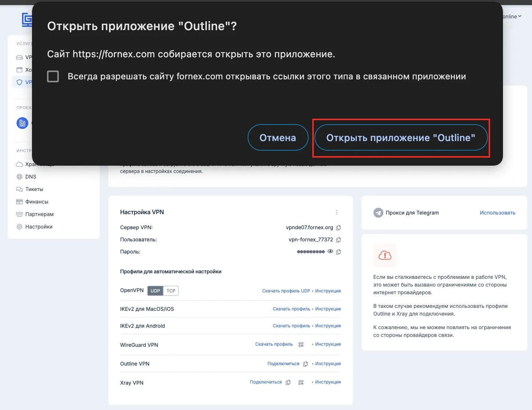Open WireGuard VPN instructions

coord(328,344)
